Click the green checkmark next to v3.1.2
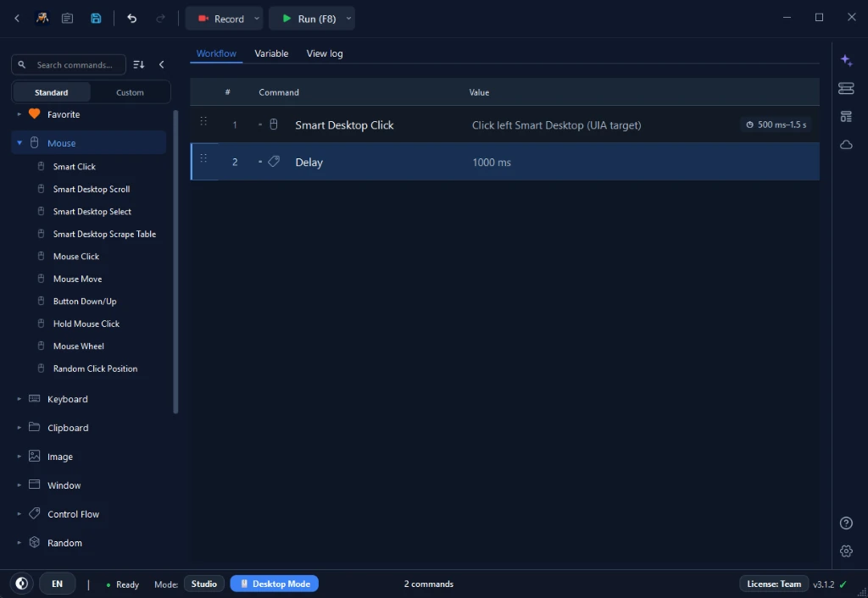This screenshot has height=598, width=868. click(843, 584)
